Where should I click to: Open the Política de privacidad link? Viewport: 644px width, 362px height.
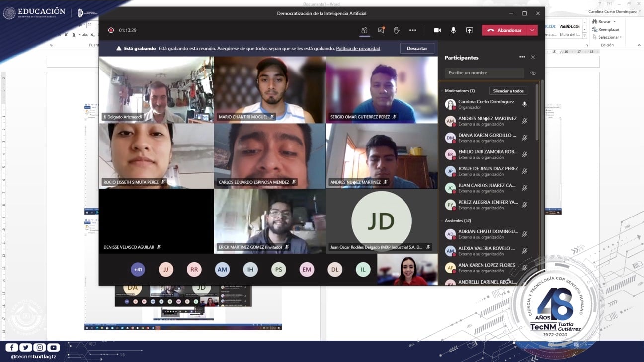pyautogui.click(x=358, y=49)
